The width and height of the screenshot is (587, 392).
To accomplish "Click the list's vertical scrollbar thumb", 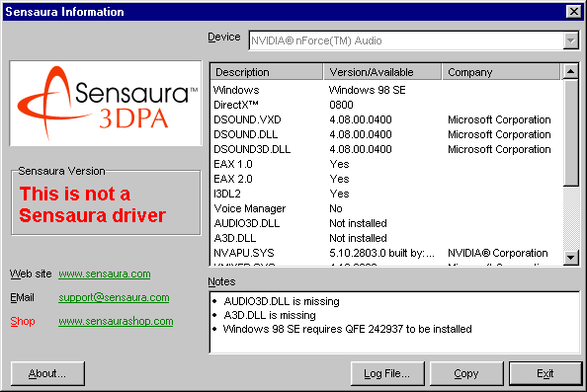I will [x=571, y=132].
